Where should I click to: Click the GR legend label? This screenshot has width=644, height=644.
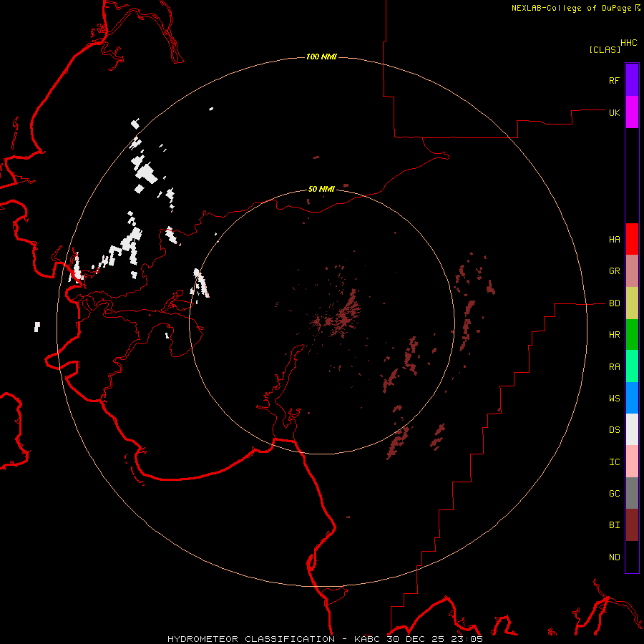(x=615, y=271)
